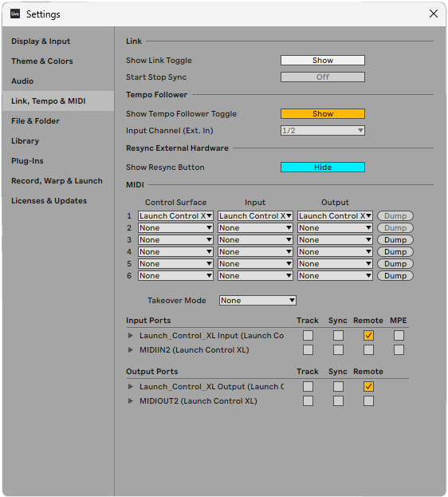Click the Live logo icon in title bar
Image resolution: width=448 pixels, height=497 pixels.
click(15, 14)
